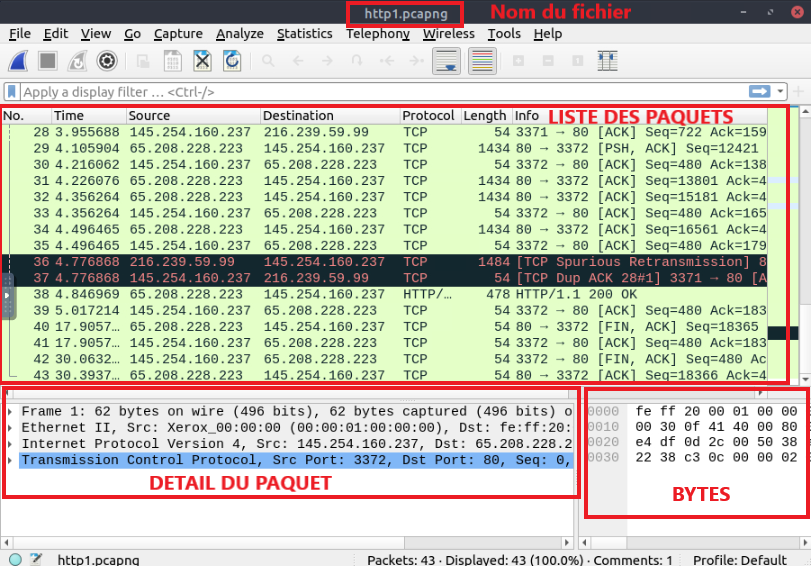Click the Resize columns toolbar icon
The image size is (811, 566).
pyautogui.click(x=607, y=61)
